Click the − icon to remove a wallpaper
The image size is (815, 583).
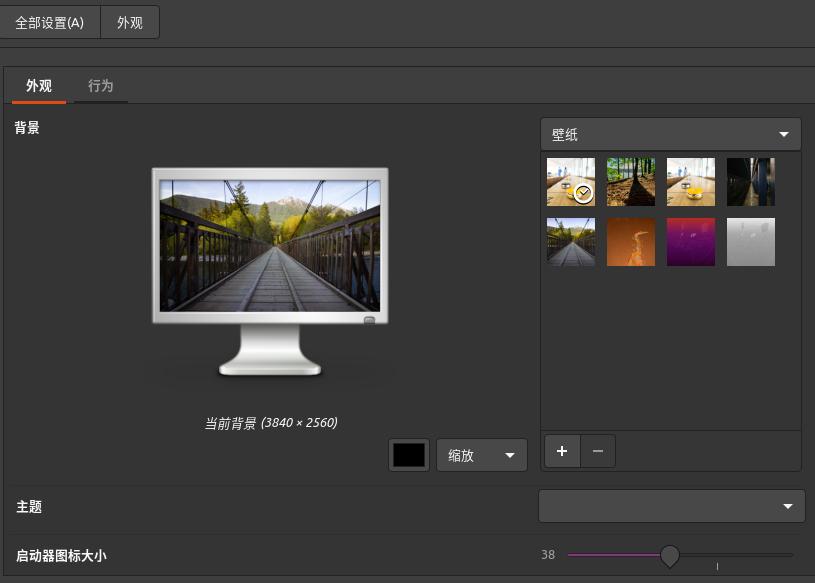point(597,451)
